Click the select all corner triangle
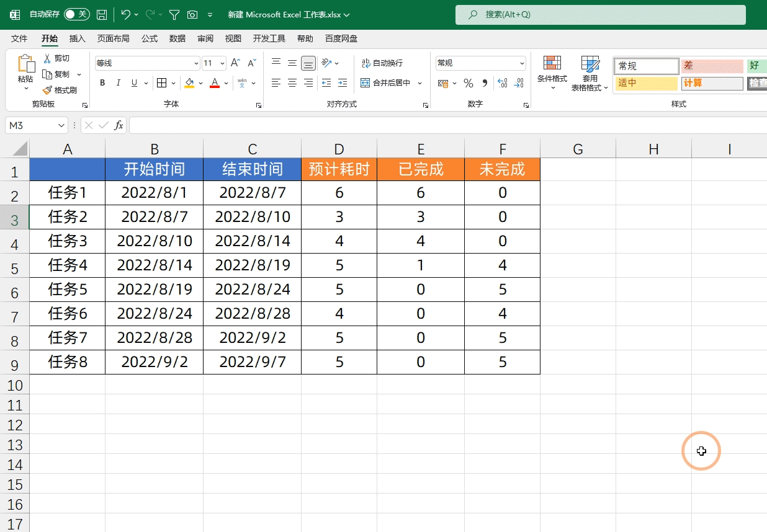 click(x=20, y=149)
